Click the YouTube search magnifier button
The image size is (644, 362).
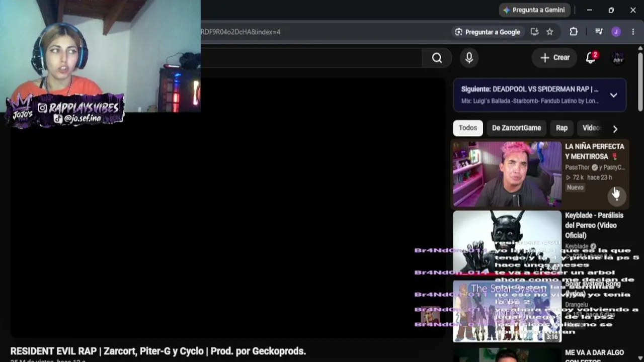pyautogui.click(x=437, y=58)
